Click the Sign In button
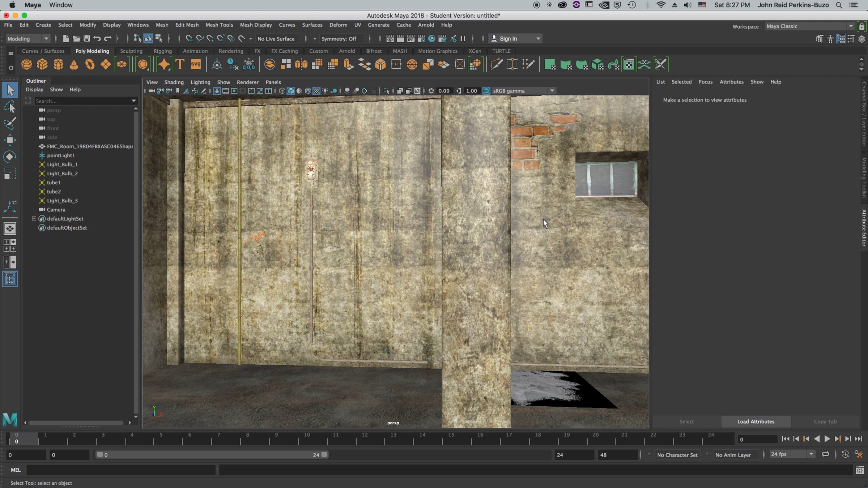Viewport: 868px width, 488px height. pos(508,39)
